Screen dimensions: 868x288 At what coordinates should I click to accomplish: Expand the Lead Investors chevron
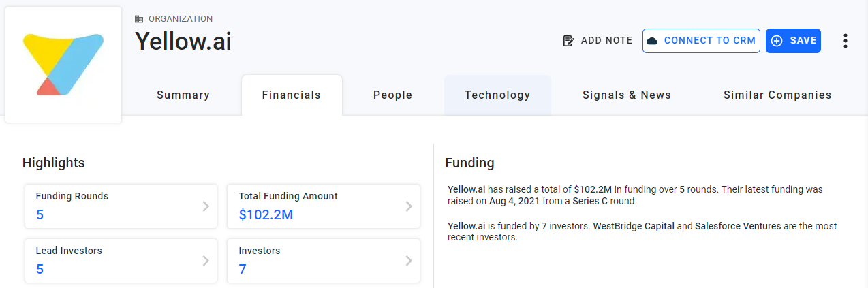coord(206,261)
